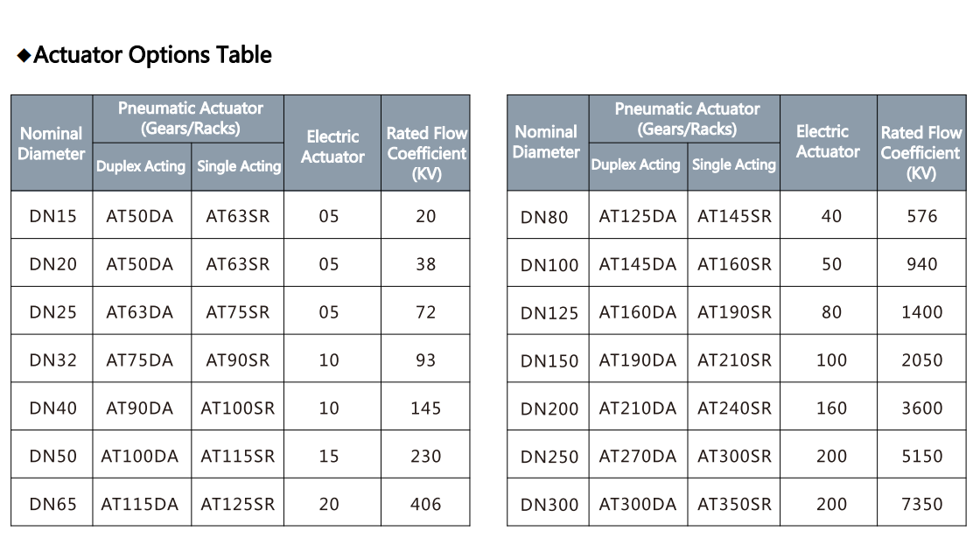This screenshot has width=980, height=559.
Task: Select the AT350SR single acting cell
Action: [x=734, y=505]
